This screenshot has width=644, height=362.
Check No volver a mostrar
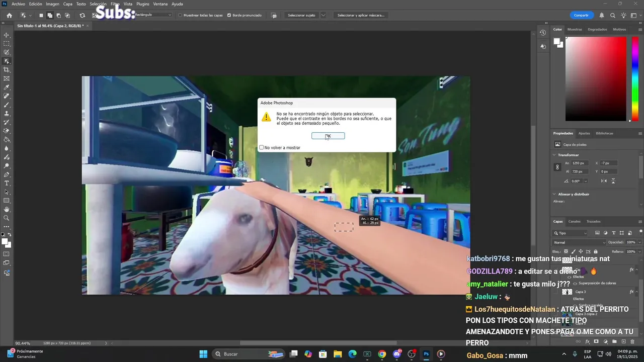pos(262,147)
